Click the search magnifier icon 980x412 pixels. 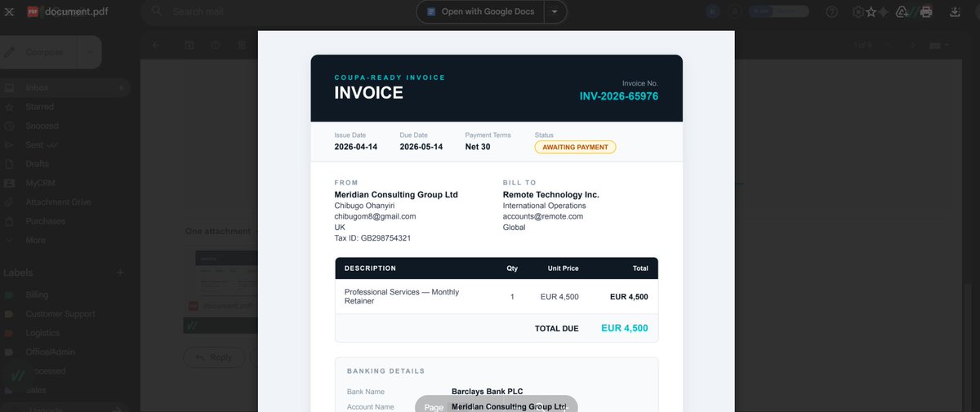[x=157, y=12]
